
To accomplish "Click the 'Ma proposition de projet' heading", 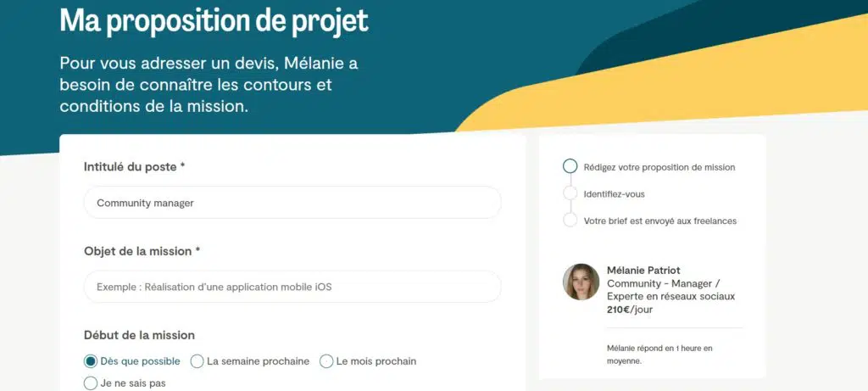I will click(x=214, y=20).
